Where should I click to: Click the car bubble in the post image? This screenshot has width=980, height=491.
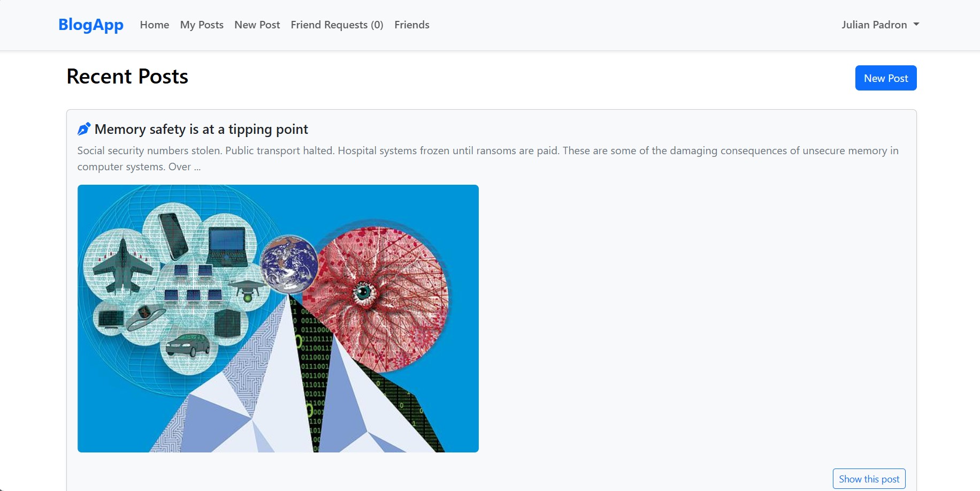(188, 344)
